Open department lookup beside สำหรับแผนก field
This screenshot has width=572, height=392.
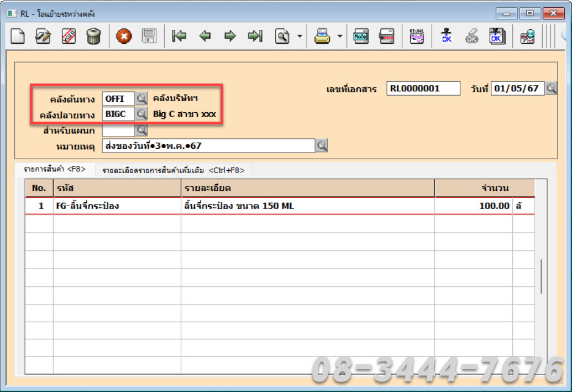(x=141, y=129)
